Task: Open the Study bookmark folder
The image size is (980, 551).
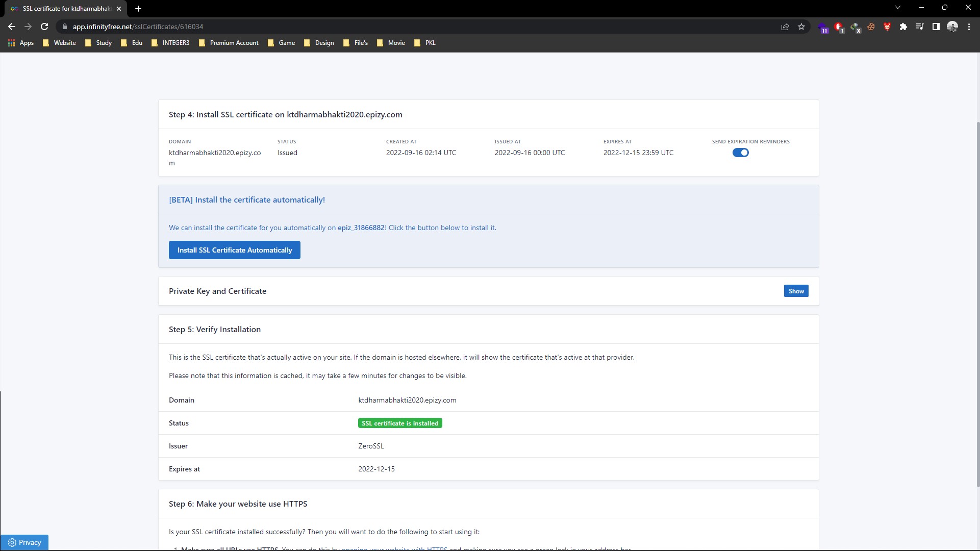Action: tap(98, 43)
